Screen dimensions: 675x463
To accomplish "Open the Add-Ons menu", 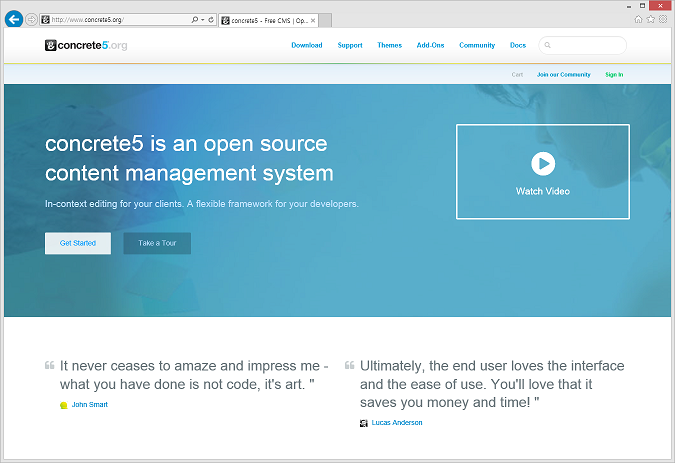I will [x=430, y=45].
